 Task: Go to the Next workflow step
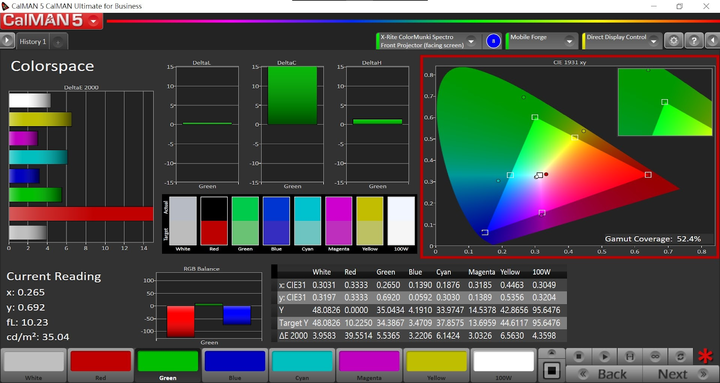click(681, 374)
